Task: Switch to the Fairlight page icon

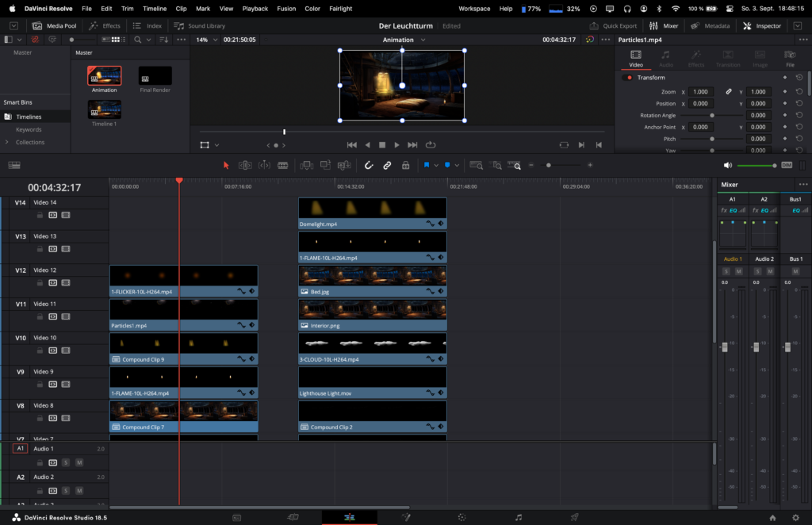Action: tap(519, 517)
